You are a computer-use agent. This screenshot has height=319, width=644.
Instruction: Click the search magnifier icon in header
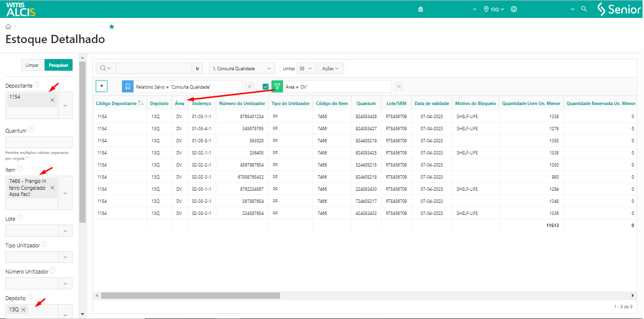tap(584, 9)
